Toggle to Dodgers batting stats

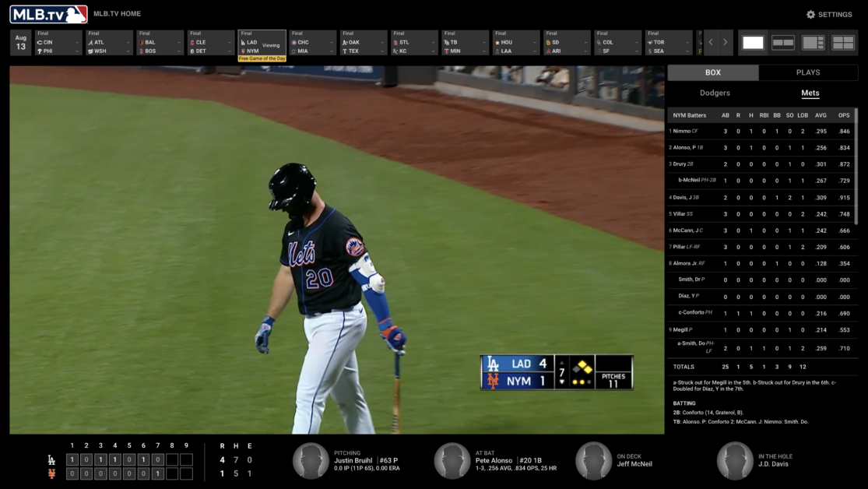coord(715,92)
